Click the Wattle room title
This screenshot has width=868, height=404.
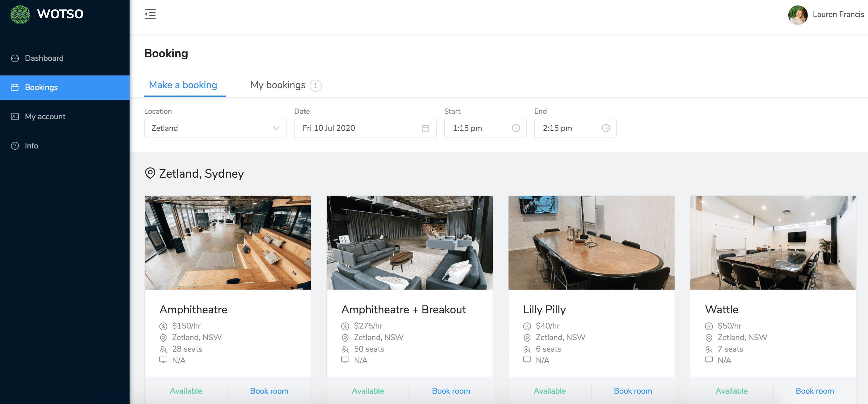[722, 309]
